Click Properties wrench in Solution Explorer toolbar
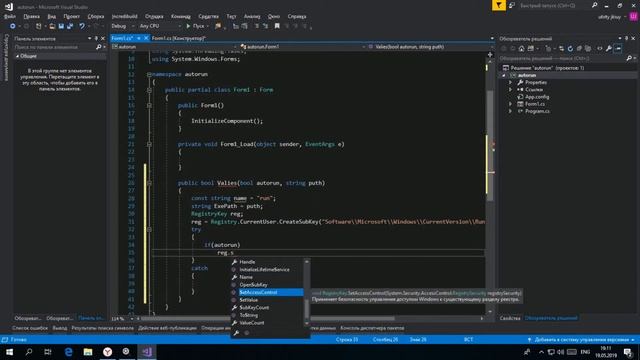The width and height of the screenshot is (640, 360). [x=609, y=49]
